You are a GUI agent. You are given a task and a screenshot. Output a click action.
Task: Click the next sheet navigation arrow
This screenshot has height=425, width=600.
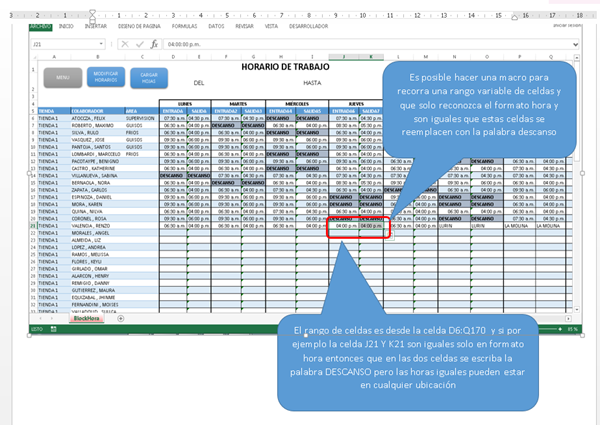[x=51, y=318]
